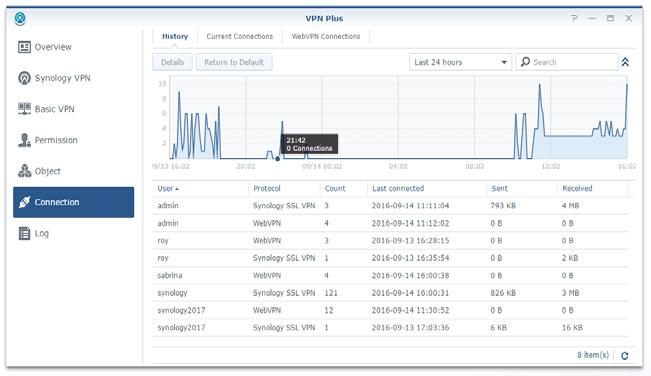Select the roy WebVPN row
The height and width of the screenshot is (376, 651).
390,241
